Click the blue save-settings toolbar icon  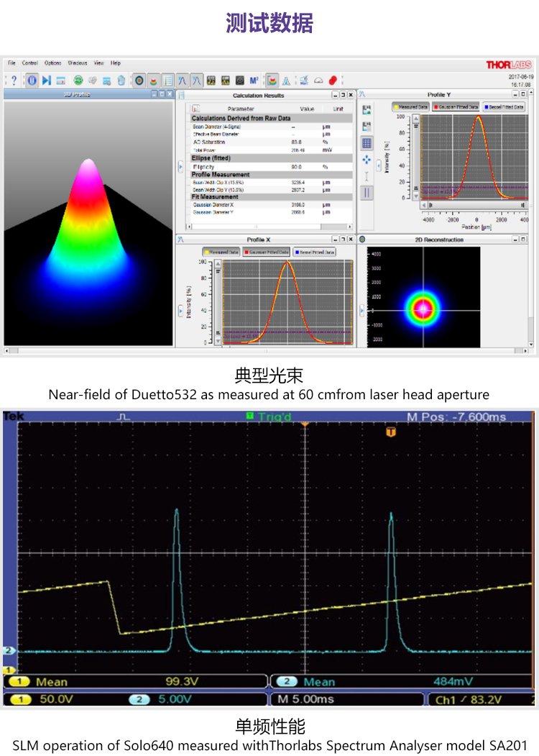(x=107, y=81)
